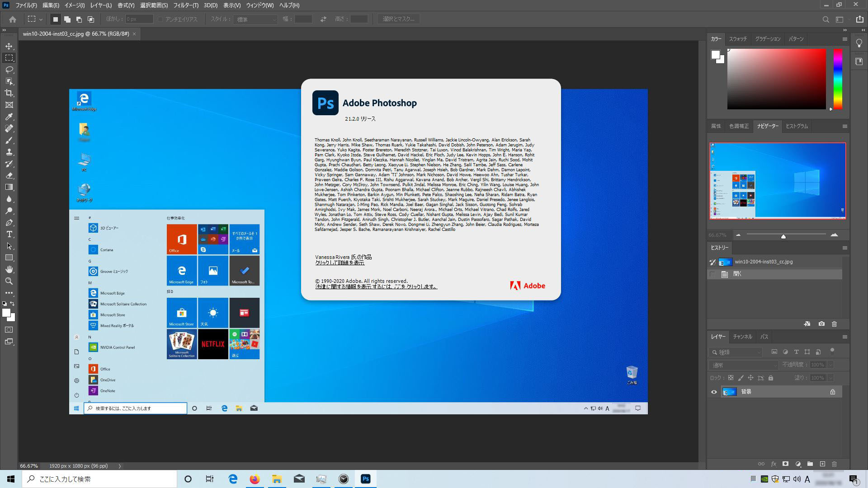
Task: Toggle lock all for layer
Action: [x=771, y=378]
